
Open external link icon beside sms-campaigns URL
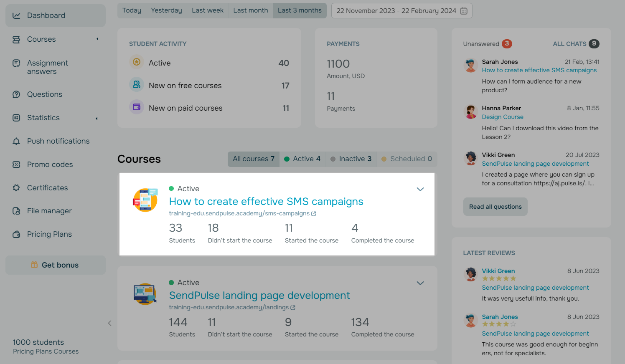pos(314,214)
